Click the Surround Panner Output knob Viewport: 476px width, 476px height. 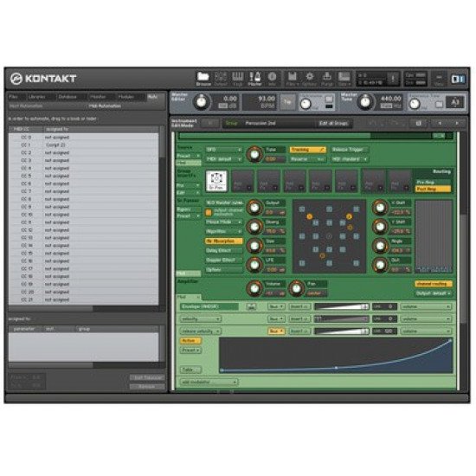(x=254, y=208)
